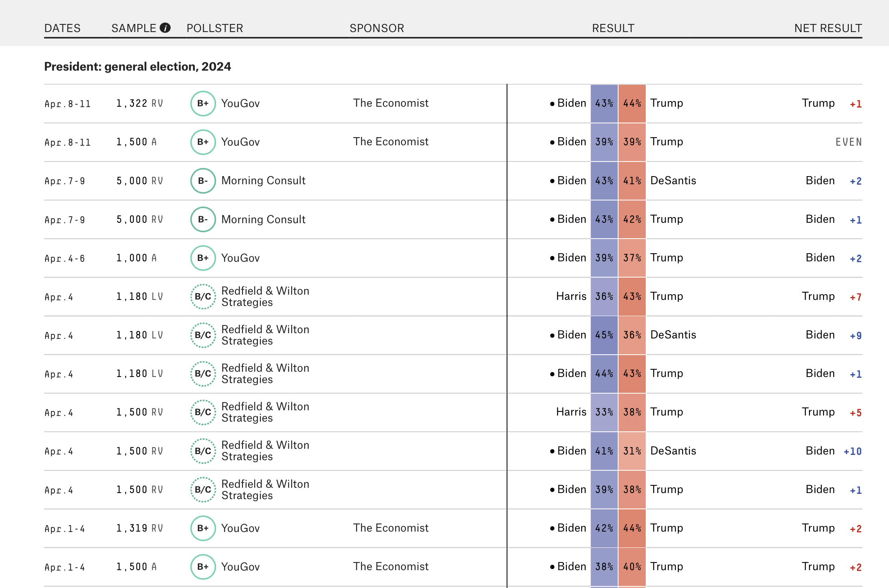889x588 pixels.
Task: Open YouGov link in Apr. 8-11 RV row
Action: tap(240, 103)
